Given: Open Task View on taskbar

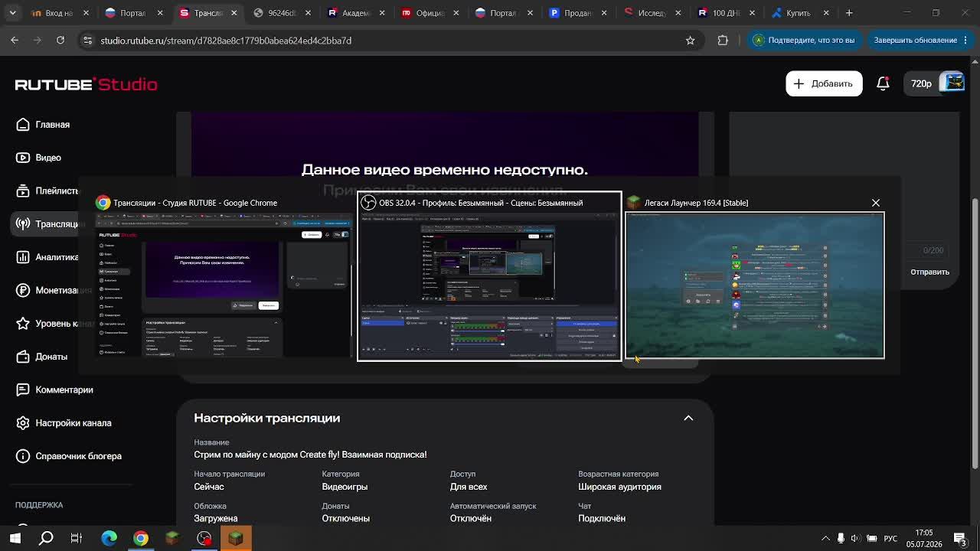Looking at the screenshot, I should 77,538.
